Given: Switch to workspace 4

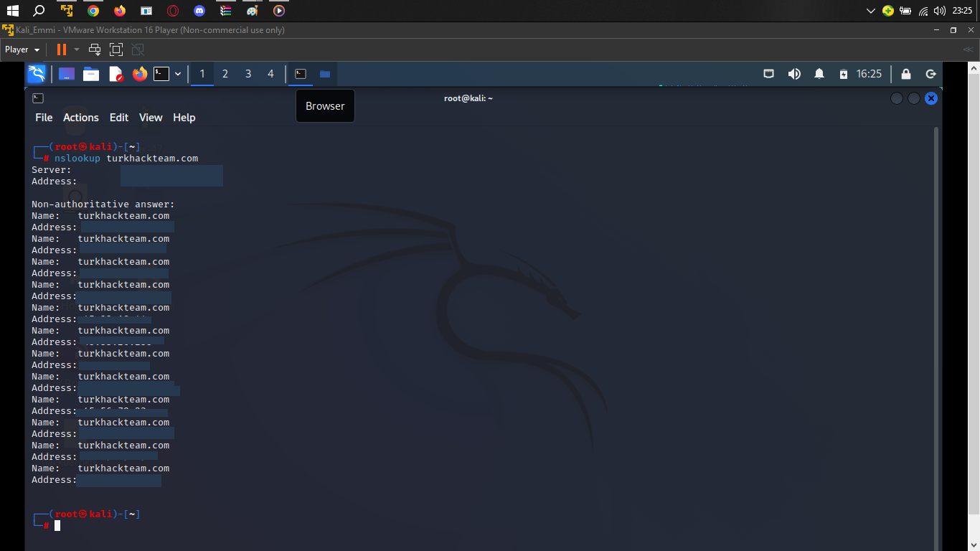Looking at the screenshot, I should (270, 74).
